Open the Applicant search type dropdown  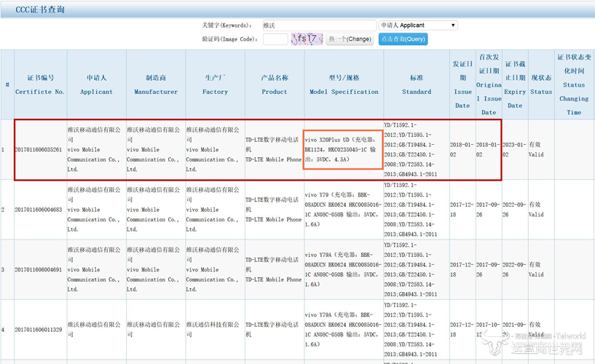pos(418,25)
